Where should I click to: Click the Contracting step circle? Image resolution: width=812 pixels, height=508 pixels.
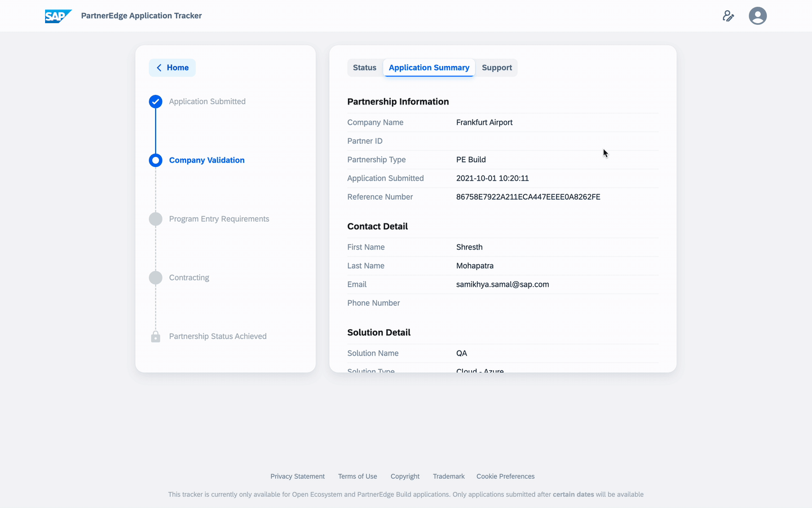click(x=156, y=278)
